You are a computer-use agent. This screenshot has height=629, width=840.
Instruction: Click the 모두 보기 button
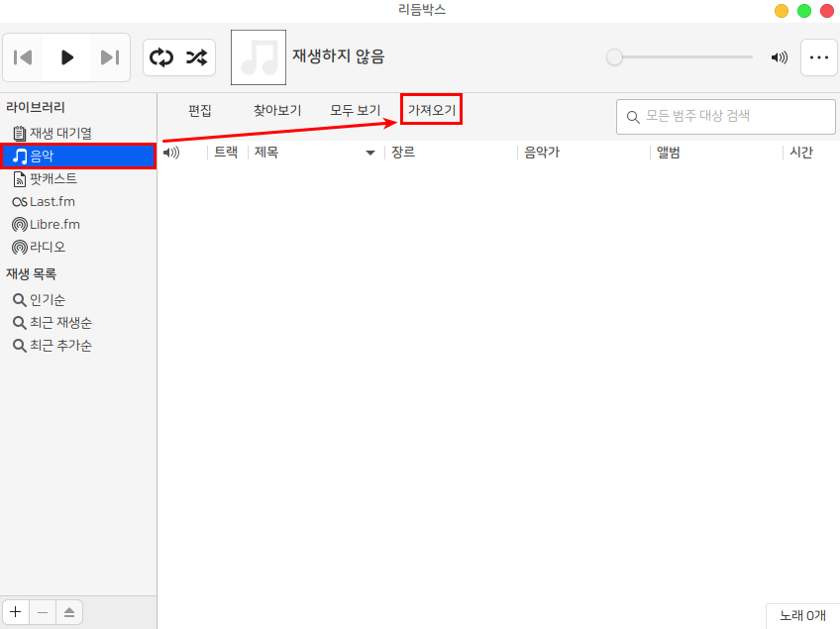click(356, 110)
